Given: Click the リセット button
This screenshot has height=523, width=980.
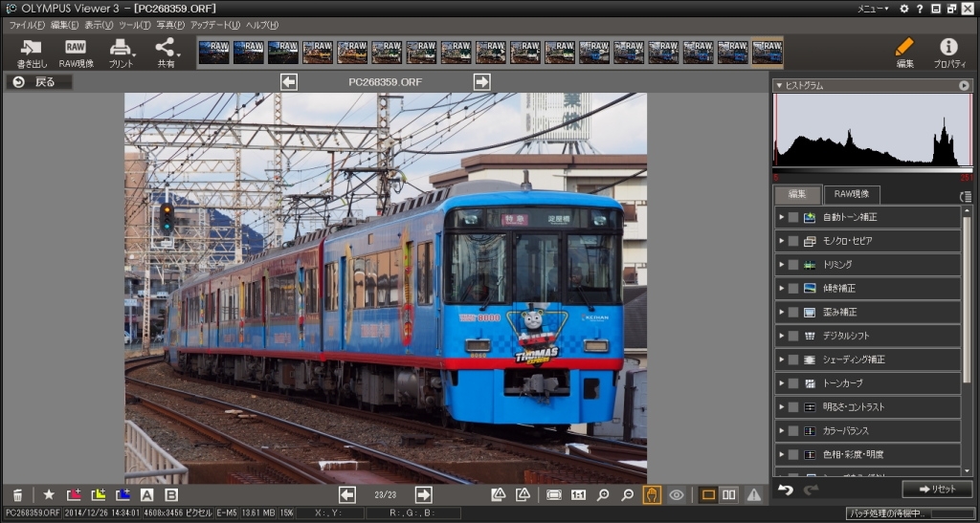Looking at the screenshot, I should 937,490.
